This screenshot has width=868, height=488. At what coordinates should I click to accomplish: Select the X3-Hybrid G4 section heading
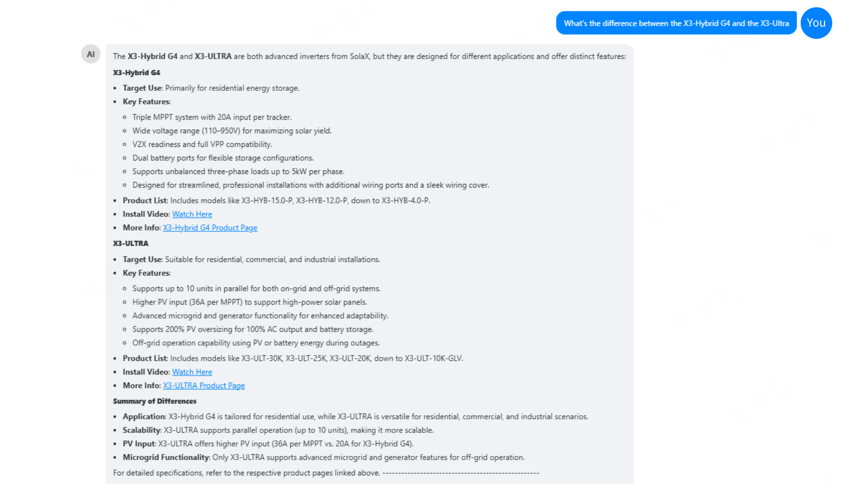point(136,72)
